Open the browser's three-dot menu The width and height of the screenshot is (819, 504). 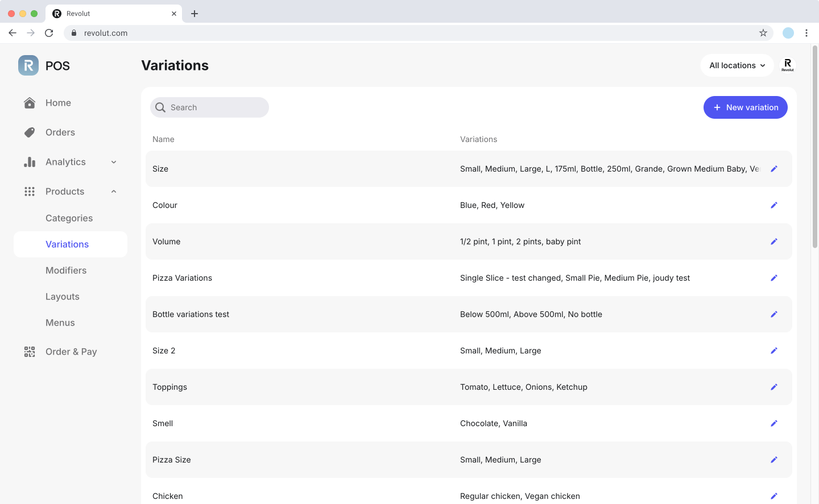(x=806, y=33)
